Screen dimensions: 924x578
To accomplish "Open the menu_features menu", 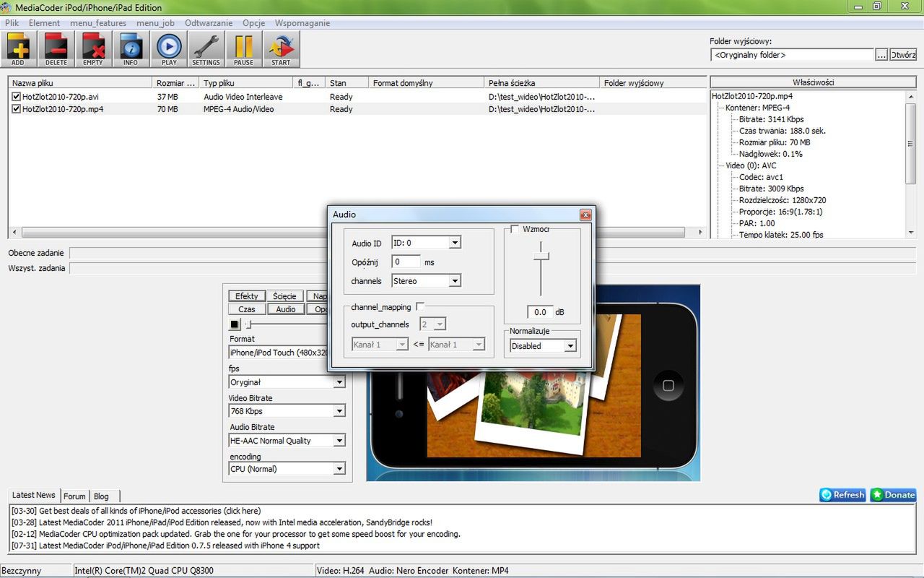I will pyautogui.click(x=98, y=23).
